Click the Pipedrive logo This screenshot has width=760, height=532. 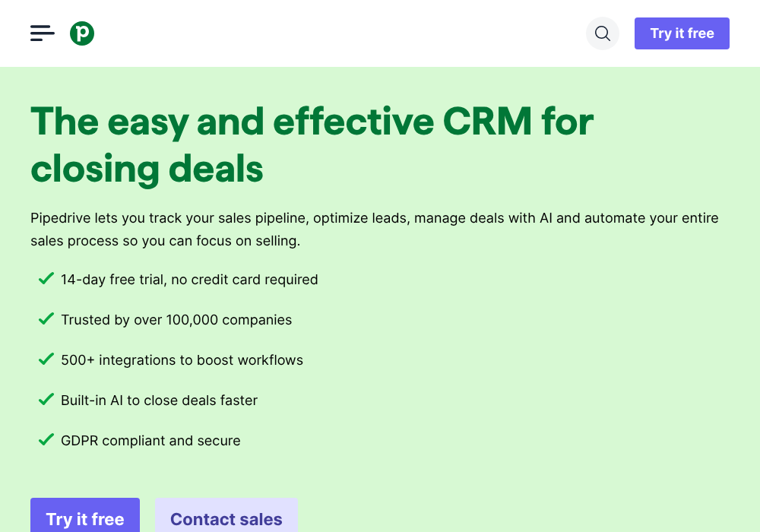pyautogui.click(x=81, y=33)
